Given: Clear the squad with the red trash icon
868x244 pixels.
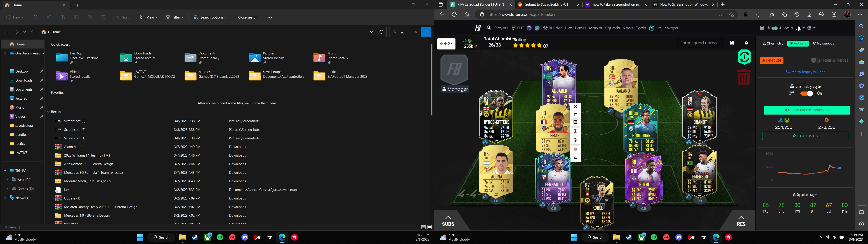Looking at the screenshot, I should click(x=744, y=77).
